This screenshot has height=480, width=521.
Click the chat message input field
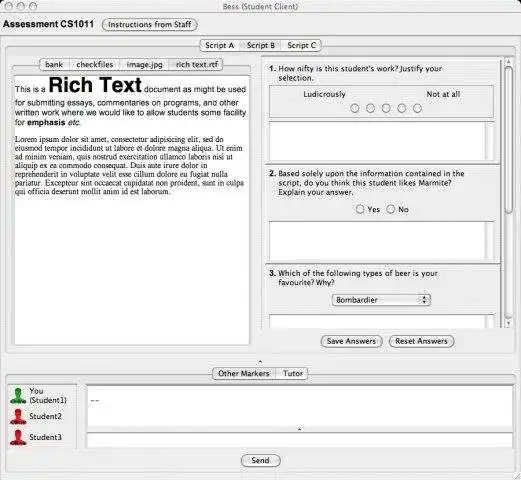click(299, 440)
